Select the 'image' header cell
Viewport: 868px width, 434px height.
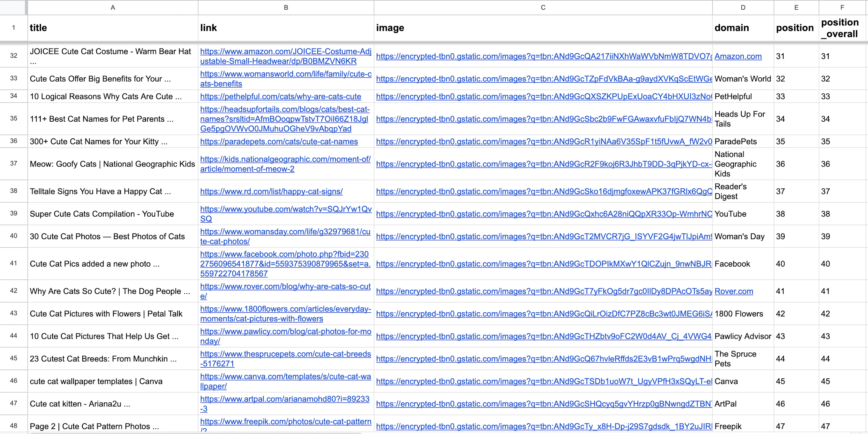click(543, 28)
